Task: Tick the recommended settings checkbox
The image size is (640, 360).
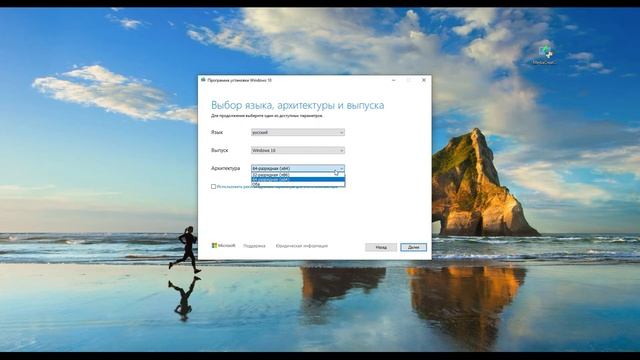Action: 213,187
